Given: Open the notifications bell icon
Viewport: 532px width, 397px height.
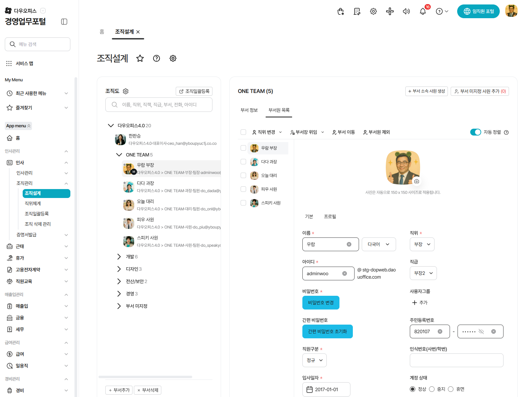Looking at the screenshot, I should (423, 12).
